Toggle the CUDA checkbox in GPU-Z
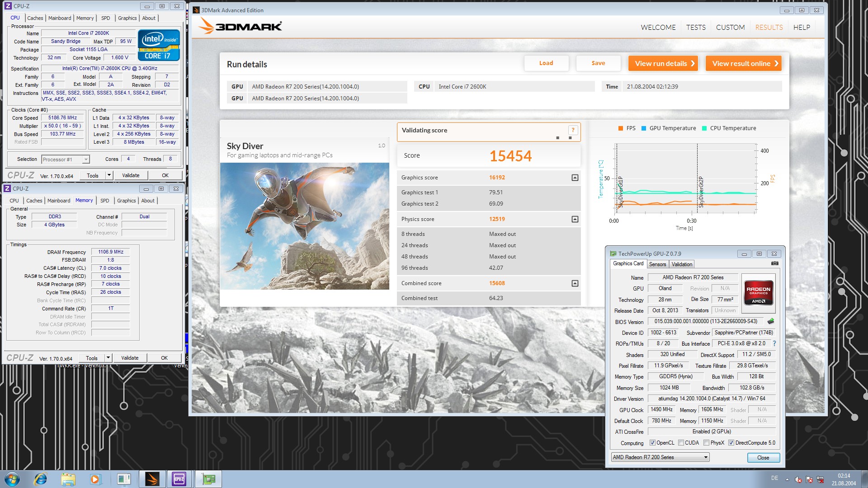 point(681,443)
